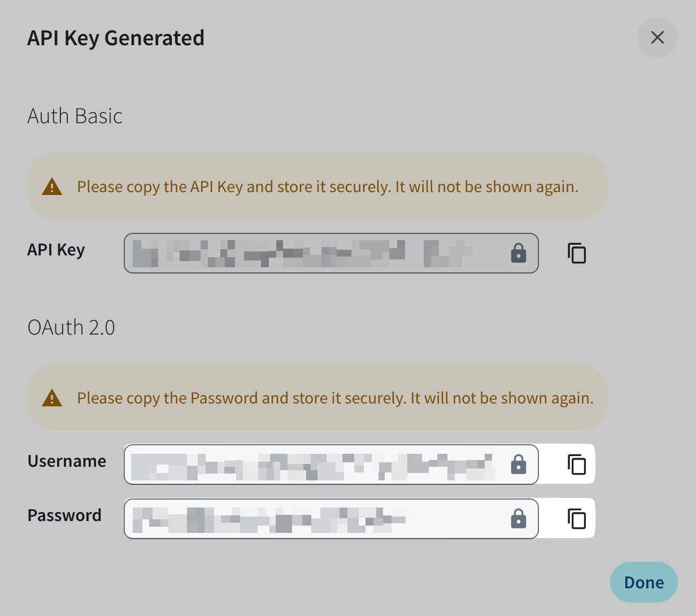This screenshot has width=696, height=616.
Task: Copy the OAuth Username value
Action: 576,465
